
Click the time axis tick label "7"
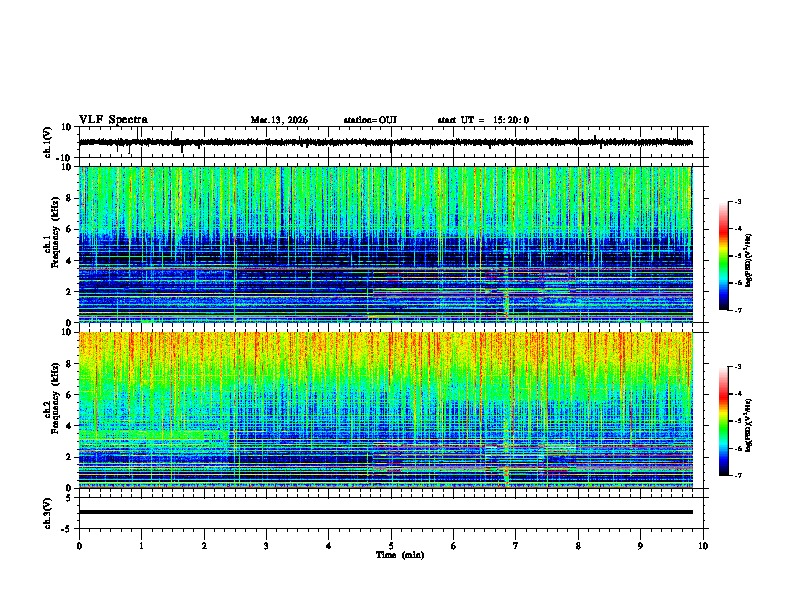coord(516,546)
